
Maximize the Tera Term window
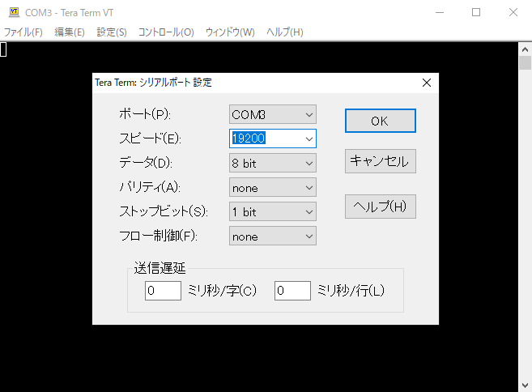[476, 13]
